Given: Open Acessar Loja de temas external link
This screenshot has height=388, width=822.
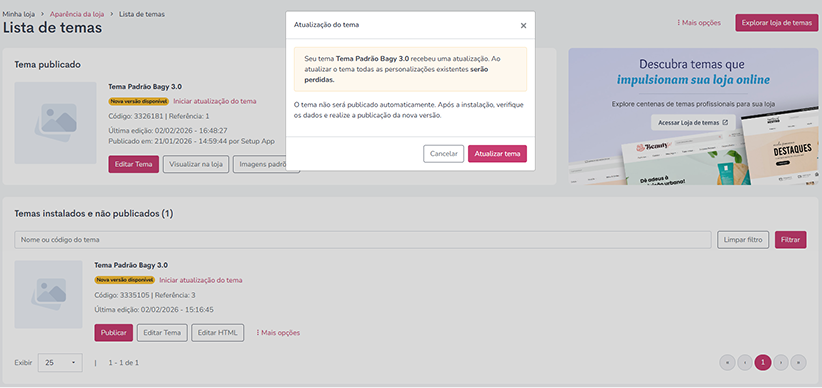Looking at the screenshot, I should pos(693,122).
